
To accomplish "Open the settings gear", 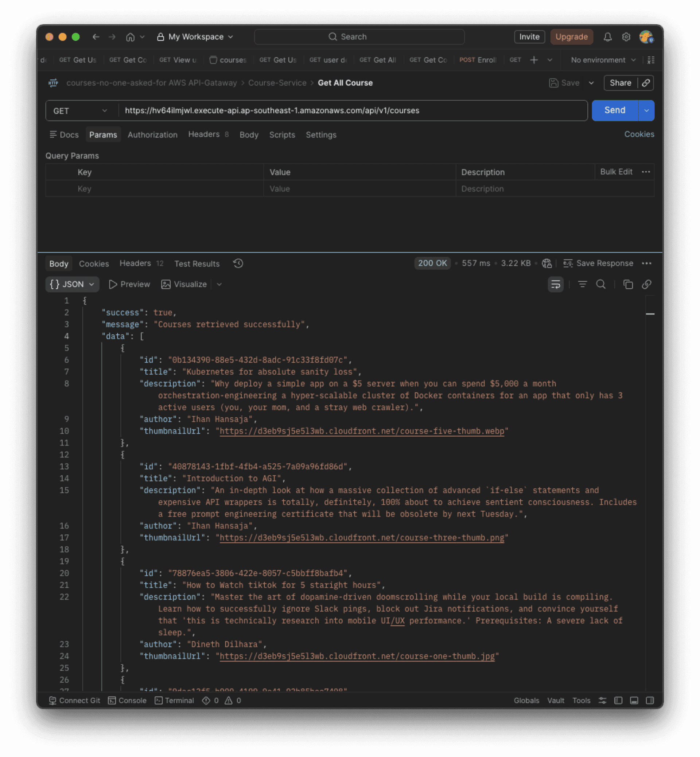I will pyautogui.click(x=626, y=37).
